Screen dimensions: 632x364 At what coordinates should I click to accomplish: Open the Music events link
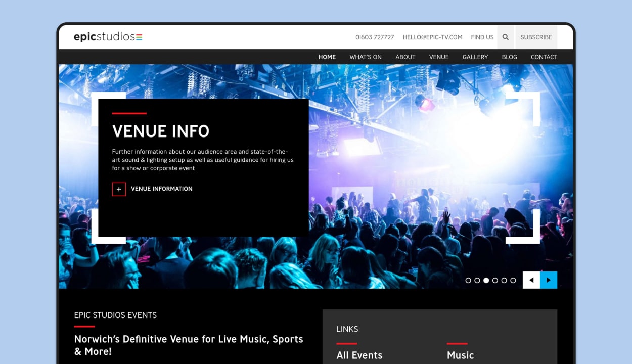coord(461,355)
